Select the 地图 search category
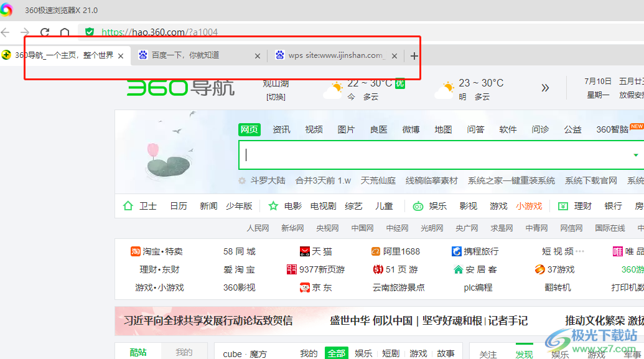644x359 pixels. pyautogui.click(x=443, y=129)
